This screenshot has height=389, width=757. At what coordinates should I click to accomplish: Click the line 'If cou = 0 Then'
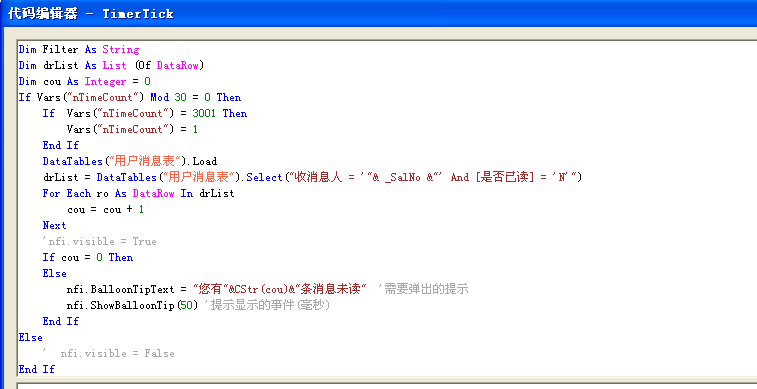pyautogui.click(x=87, y=257)
